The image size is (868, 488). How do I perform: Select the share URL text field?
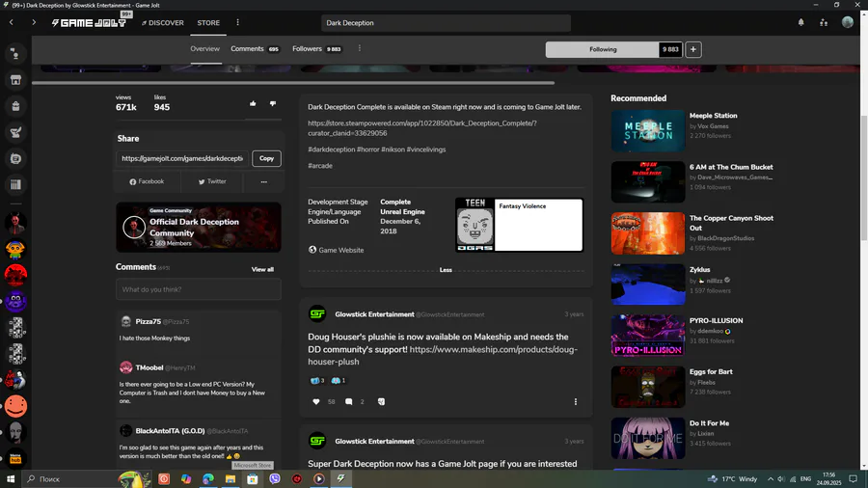[x=182, y=158]
